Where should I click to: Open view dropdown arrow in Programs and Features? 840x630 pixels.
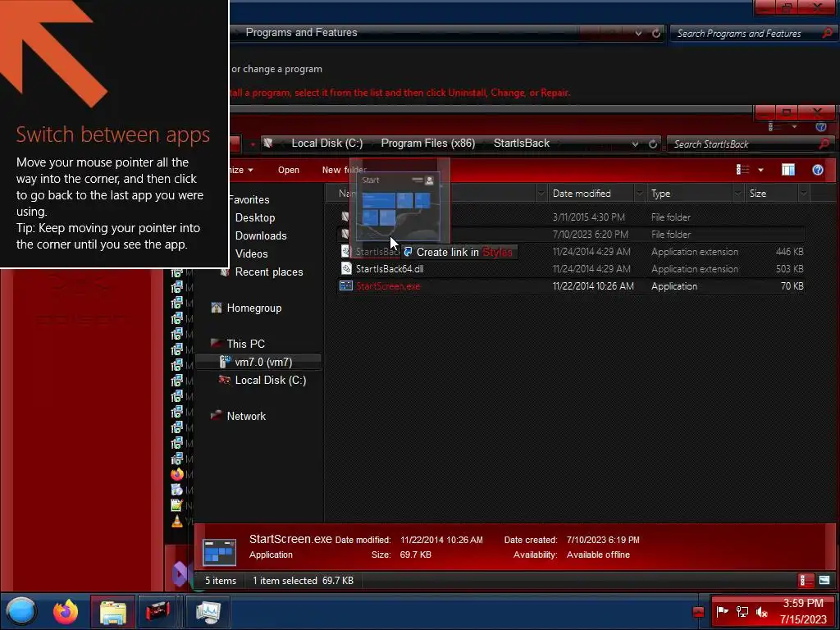794,127
